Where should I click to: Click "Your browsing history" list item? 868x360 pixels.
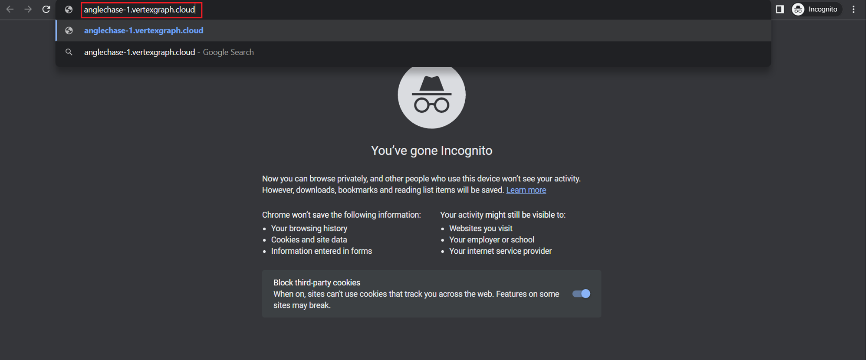coord(309,228)
